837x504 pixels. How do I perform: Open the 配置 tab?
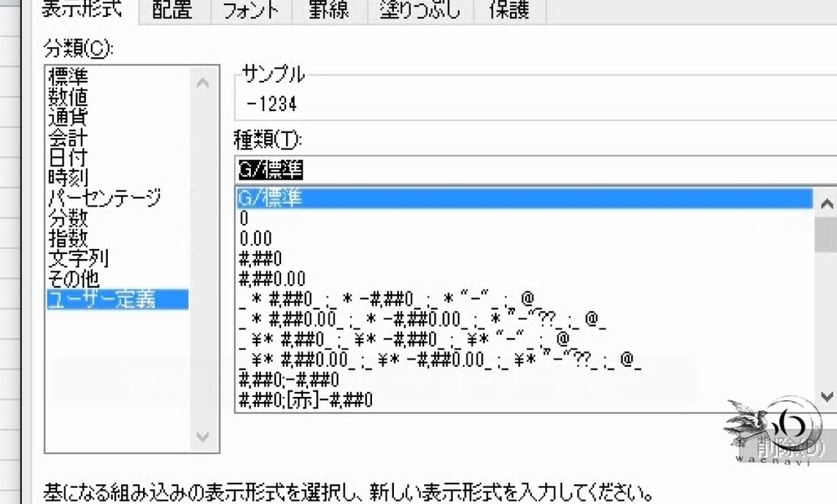tap(172, 11)
